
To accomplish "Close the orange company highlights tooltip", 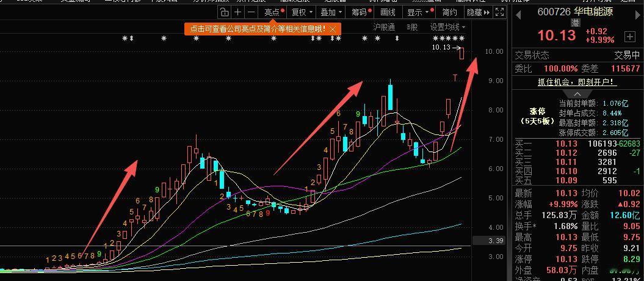I will [x=333, y=29].
